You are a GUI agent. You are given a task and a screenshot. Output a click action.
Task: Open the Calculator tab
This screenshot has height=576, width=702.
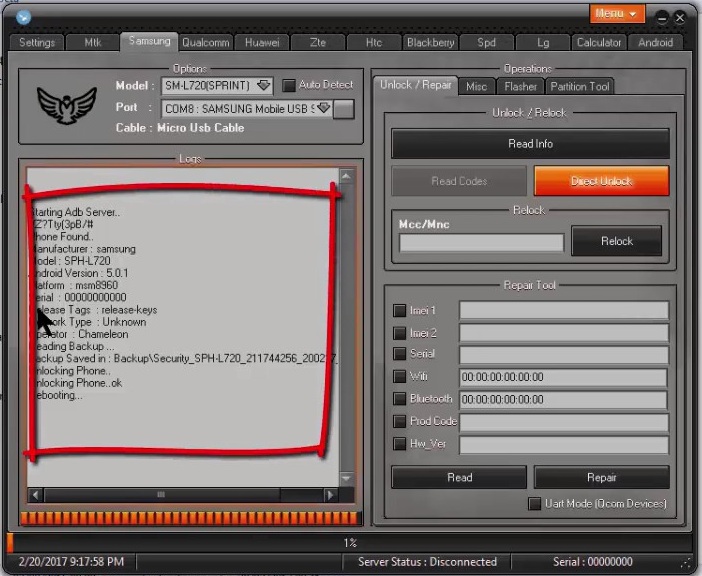[599, 43]
